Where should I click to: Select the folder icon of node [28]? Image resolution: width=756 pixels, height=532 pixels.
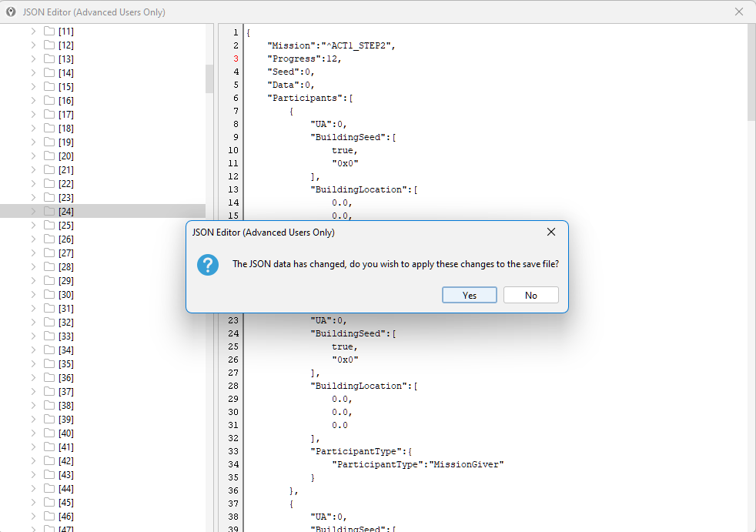(x=49, y=266)
